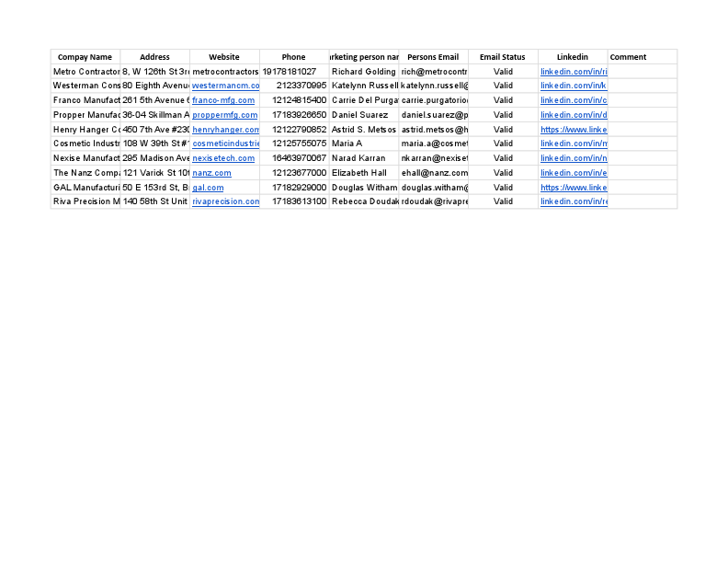The height and width of the screenshot is (563, 728).
Task: Select the 'rich@metrocontr' email cell
Action: tap(434, 72)
